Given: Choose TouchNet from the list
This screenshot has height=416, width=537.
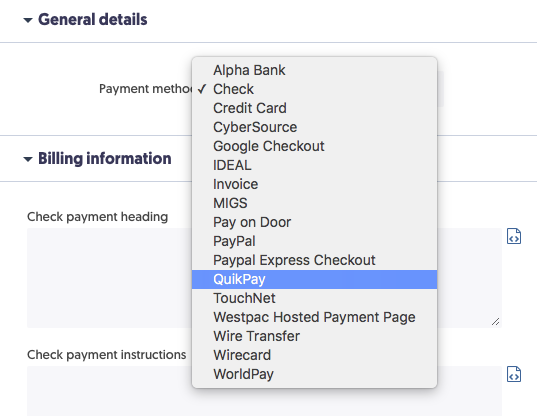Looking at the screenshot, I should tap(314, 298).
